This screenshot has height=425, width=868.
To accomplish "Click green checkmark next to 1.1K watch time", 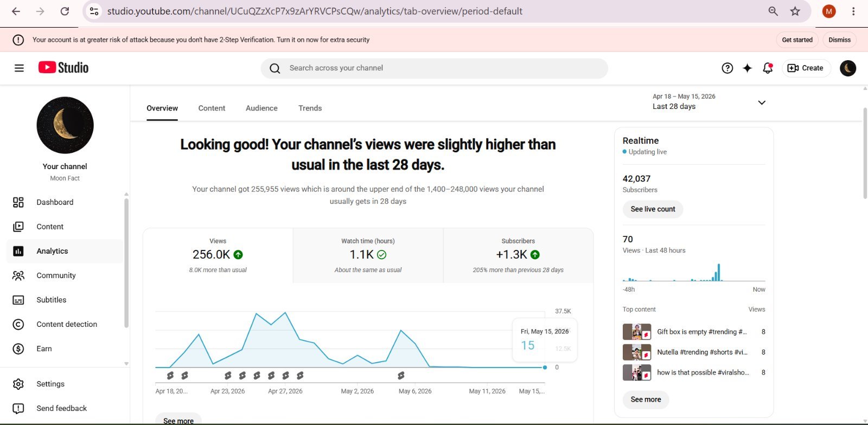I will click(x=381, y=254).
